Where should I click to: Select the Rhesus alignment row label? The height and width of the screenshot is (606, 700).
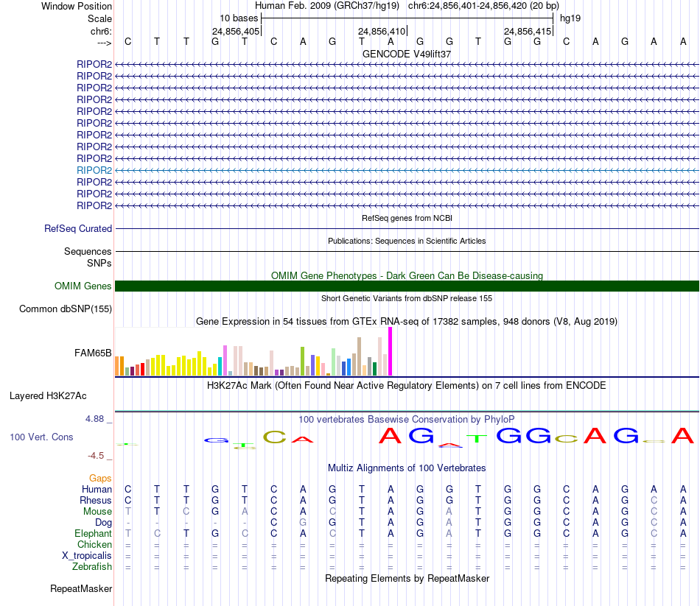(x=96, y=500)
